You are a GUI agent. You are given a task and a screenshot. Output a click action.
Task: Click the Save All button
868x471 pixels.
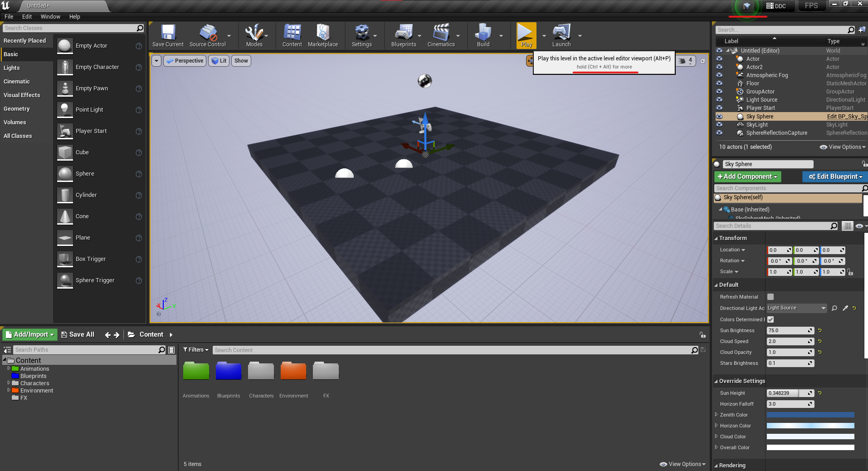[78, 334]
